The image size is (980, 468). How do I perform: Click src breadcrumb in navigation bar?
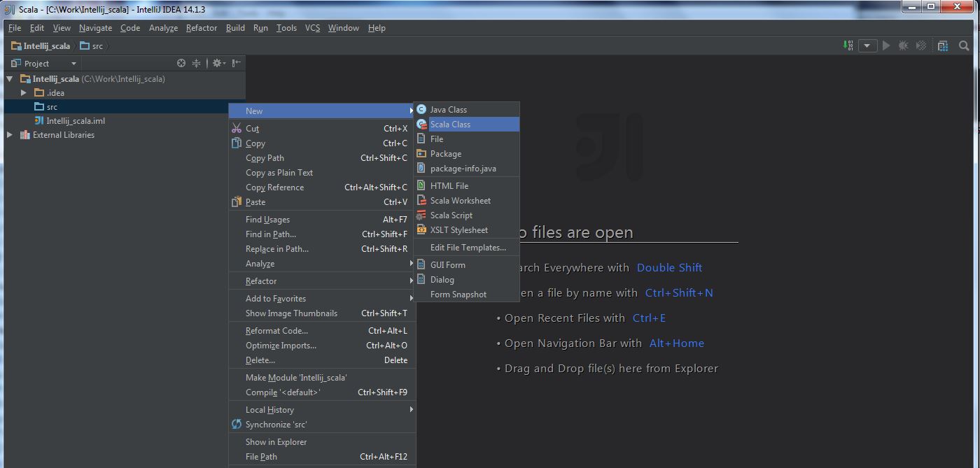tap(92, 45)
